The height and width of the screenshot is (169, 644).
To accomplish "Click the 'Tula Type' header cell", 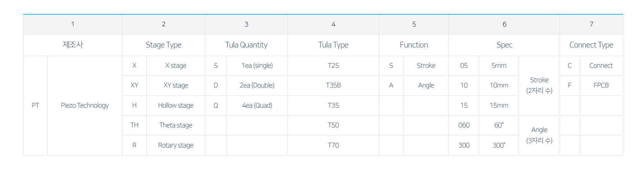I will [x=333, y=45].
